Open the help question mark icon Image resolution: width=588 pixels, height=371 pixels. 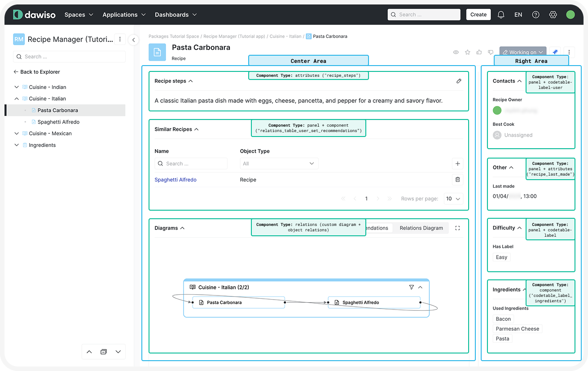(x=535, y=15)
